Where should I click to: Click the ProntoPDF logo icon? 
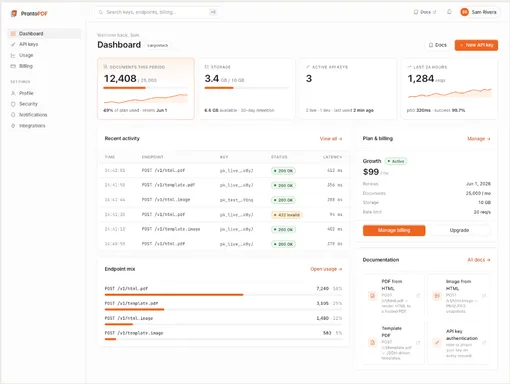coord(14,13)
